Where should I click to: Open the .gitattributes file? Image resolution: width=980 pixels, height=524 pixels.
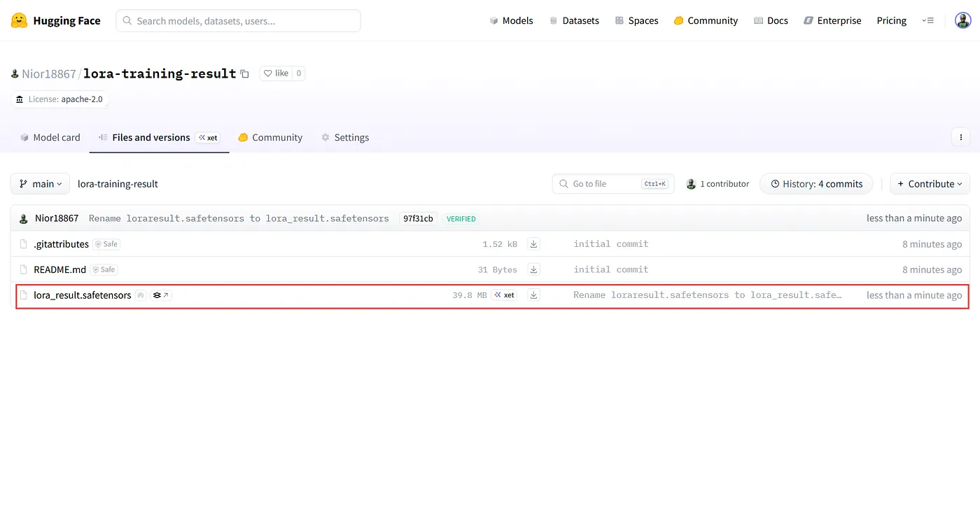[x=61, y=244]
